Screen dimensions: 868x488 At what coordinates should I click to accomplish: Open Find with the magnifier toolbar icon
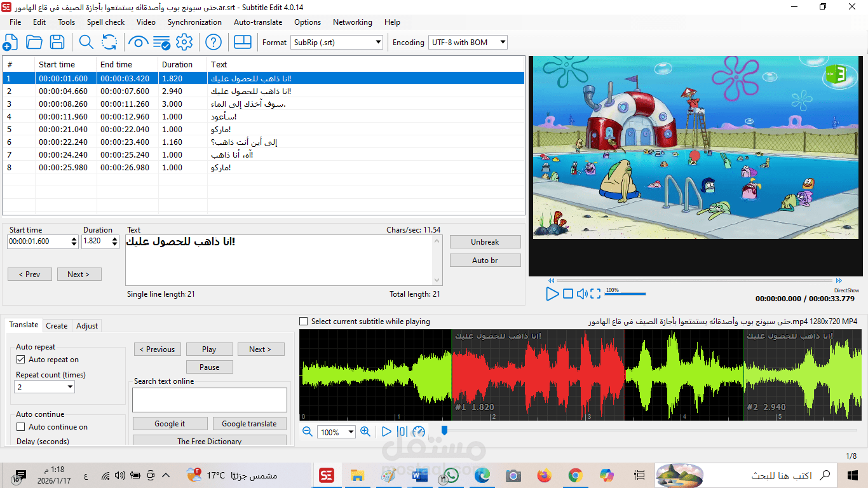pos(86,43)
